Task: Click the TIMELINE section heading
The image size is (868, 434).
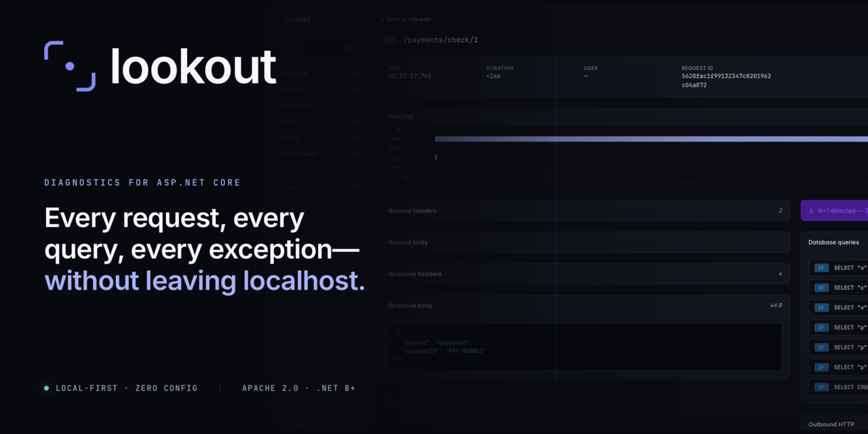Action: point(400,117)
